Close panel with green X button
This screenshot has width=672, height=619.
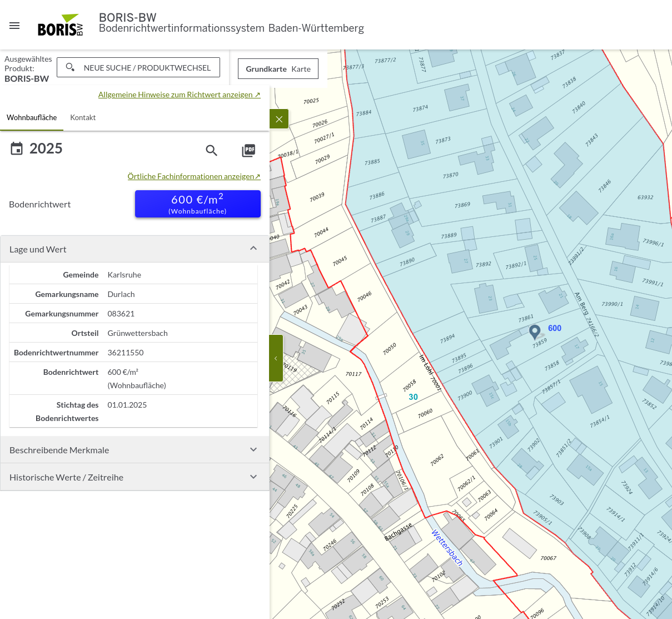tap(279, 119)
